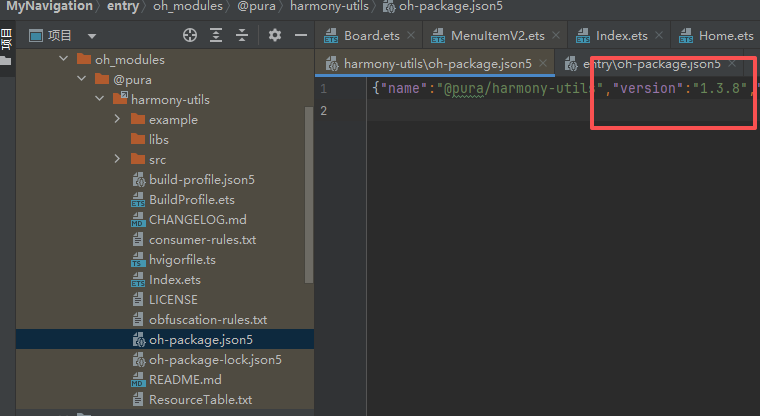Switch to the Home.ets tab
Viewport: 760px width, 416px height.
click(725, 36)
